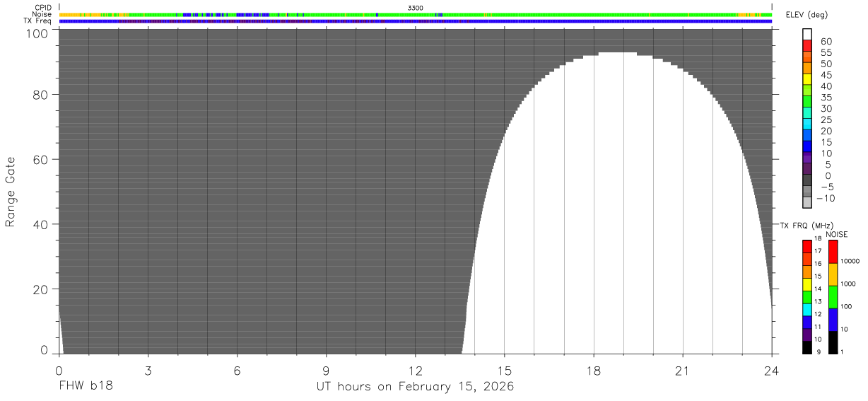Click x-axis tick label '3'
Viewport: 868px width, 401px height.
click(148, 371)
